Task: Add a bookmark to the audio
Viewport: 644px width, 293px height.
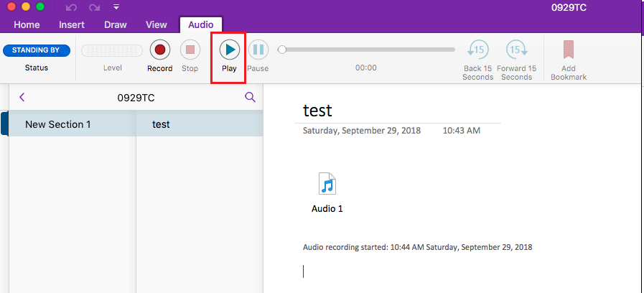Action: (x=569, y=60)
